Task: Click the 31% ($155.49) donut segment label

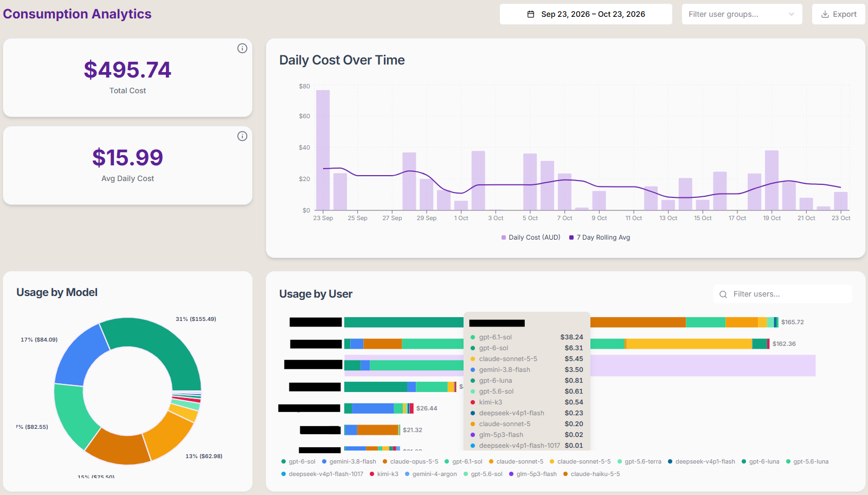Action: point(196,319)
